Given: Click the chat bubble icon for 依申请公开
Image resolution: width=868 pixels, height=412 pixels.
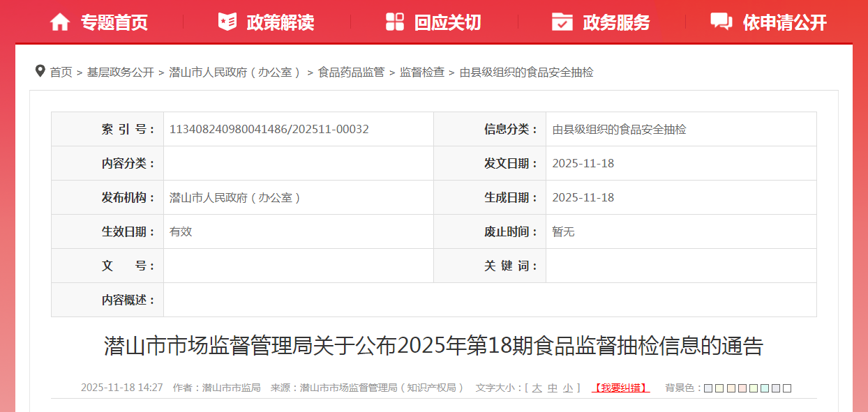Looking at the screenshot, I should click(721, 22).
